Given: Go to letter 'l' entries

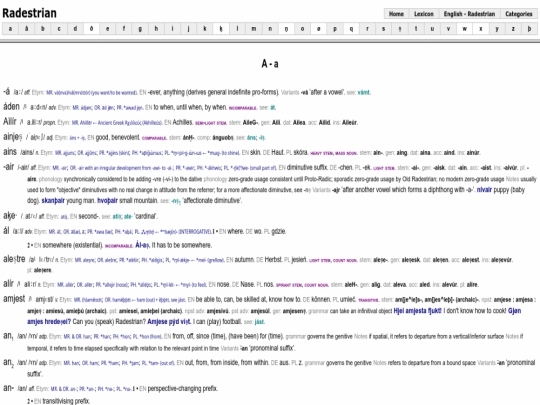Looking at the screenshot, I should [237, 29].
